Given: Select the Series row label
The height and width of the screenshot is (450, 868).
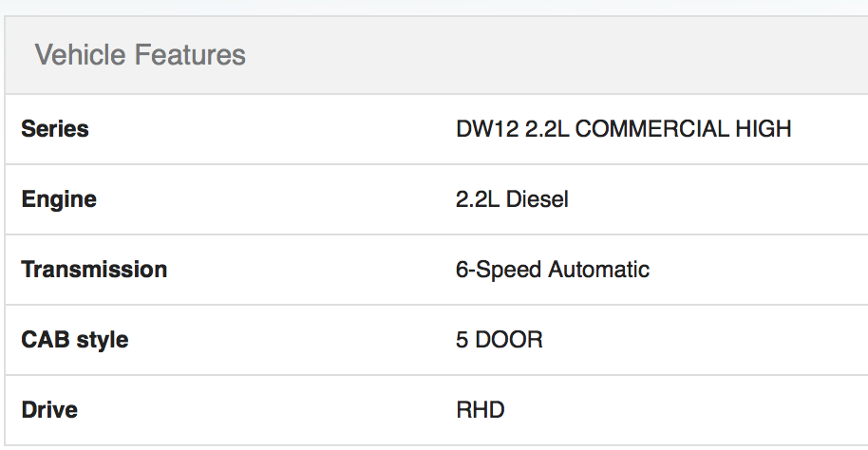Looking at the screenshot, I should tap(55, 129).
